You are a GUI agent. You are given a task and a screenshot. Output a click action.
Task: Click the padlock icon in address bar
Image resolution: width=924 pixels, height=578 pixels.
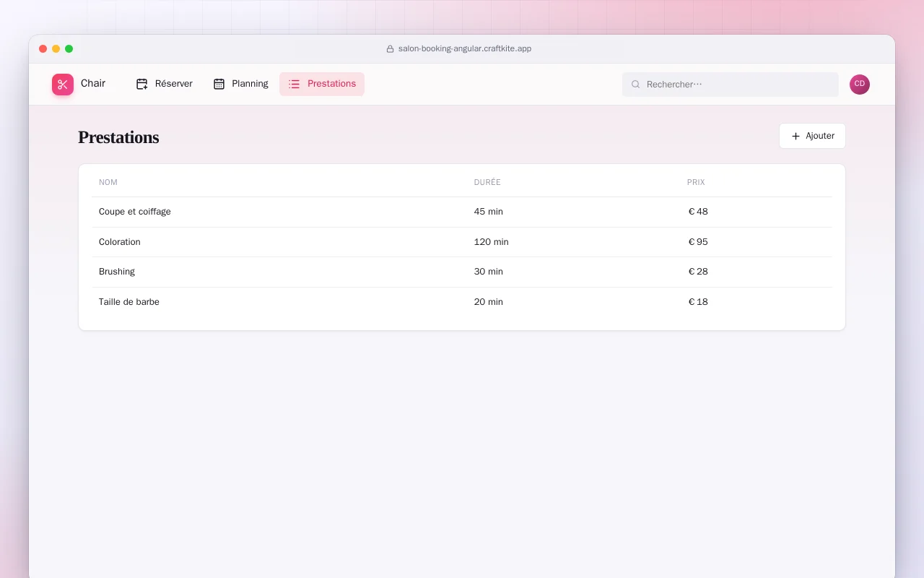(x=391, y=49)
